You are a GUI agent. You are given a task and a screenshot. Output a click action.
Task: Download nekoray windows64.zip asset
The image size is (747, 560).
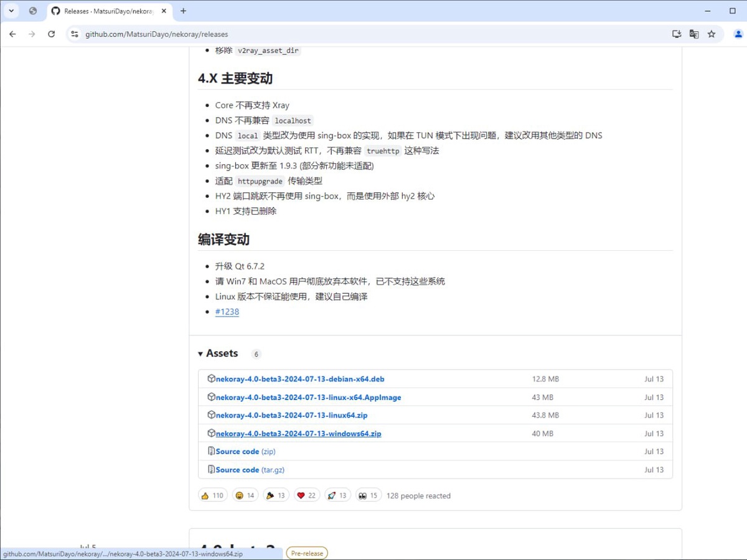click(x=298, y=434)
